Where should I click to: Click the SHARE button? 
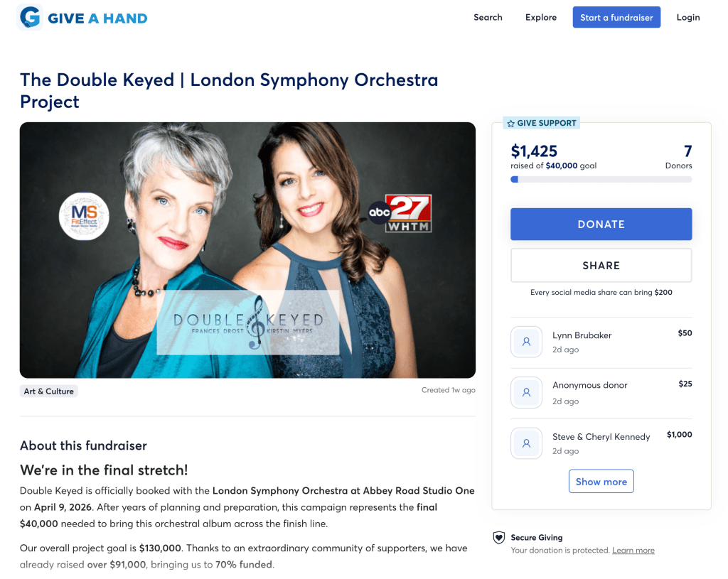(x=601, y=266)
